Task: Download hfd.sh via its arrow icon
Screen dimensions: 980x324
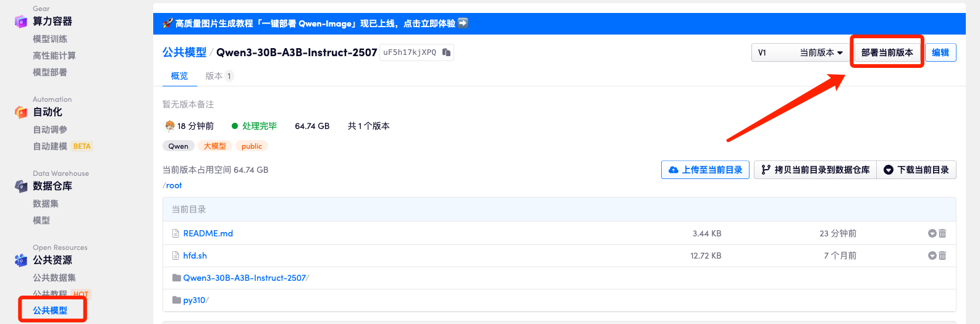Action: coord(932,255)
